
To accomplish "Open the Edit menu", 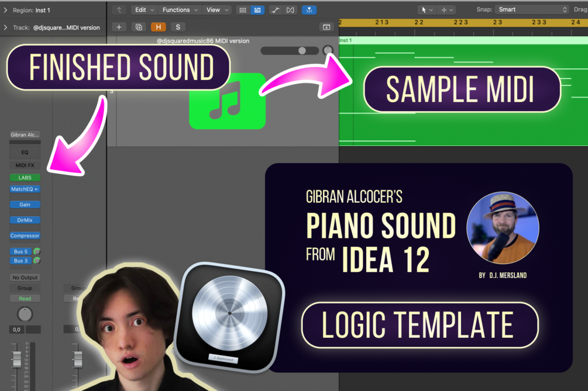I will pyautogui.click(x=145, y=10).
